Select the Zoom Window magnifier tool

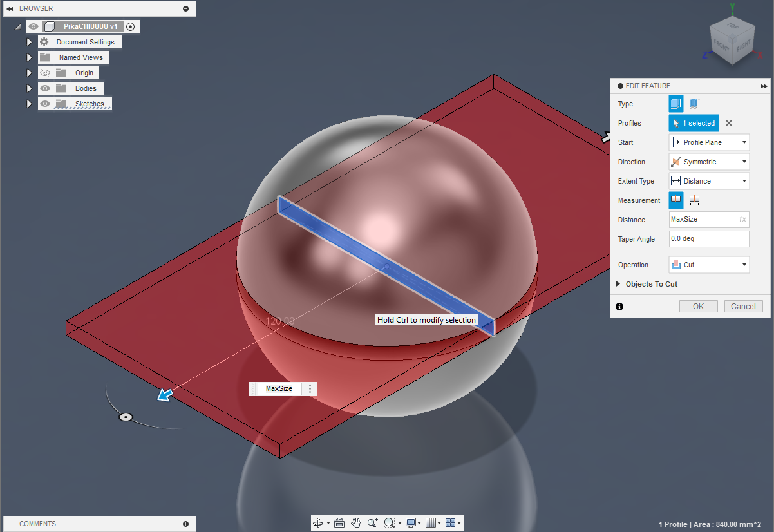click(389, 523)
